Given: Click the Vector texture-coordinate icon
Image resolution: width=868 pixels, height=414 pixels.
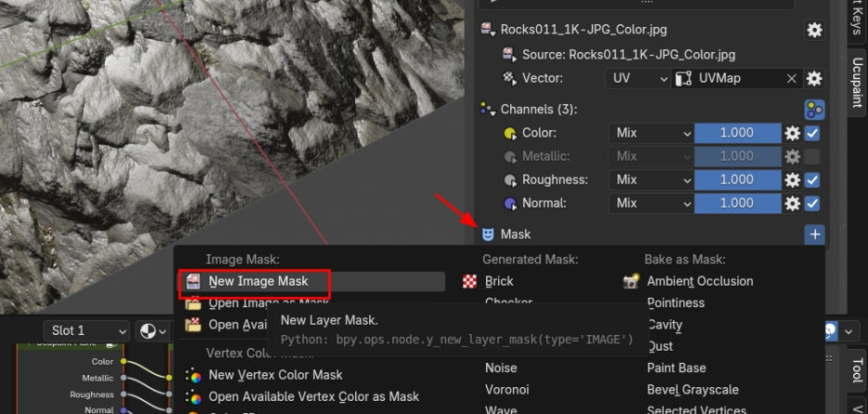Looking at the screenshot, I should pyautogui.click(x=509, y=78).
